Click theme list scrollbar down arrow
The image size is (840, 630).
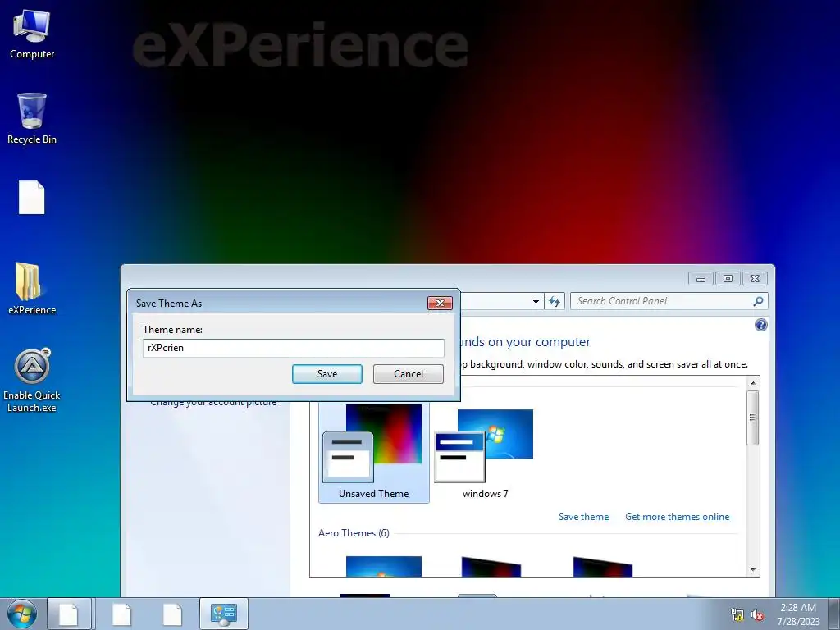pyautogui.click(x=753, y=570)
